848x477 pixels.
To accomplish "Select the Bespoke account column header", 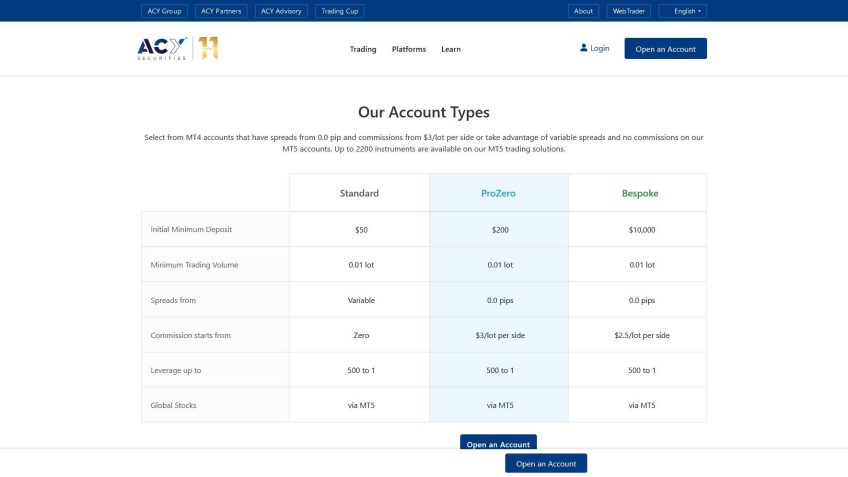I will pyautogui.click(x=637, y=193).
